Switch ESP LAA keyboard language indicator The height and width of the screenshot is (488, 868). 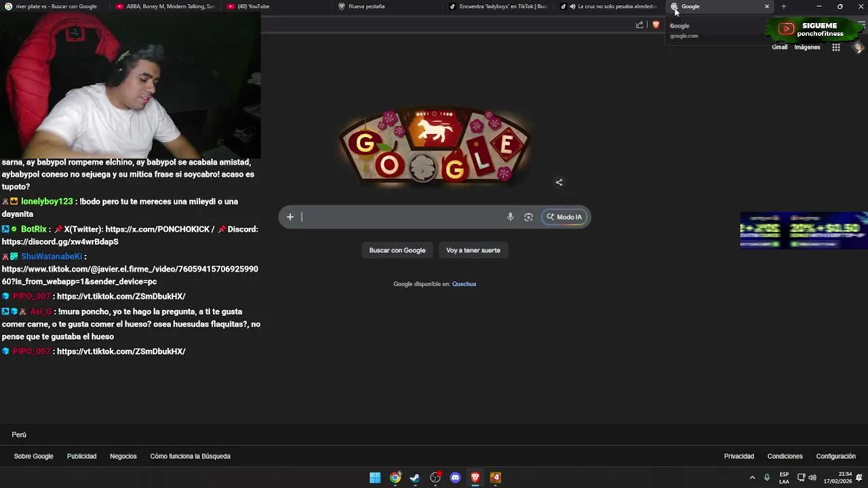(x=784, y=478)
